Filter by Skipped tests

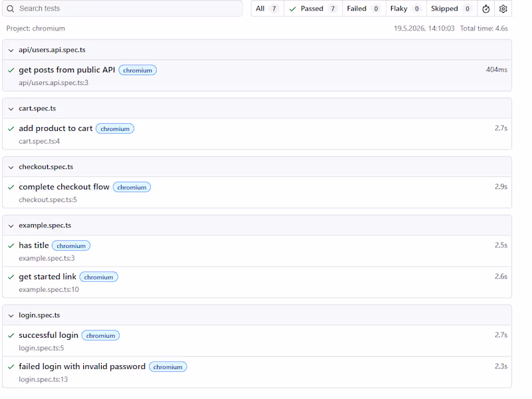point(452,9)
